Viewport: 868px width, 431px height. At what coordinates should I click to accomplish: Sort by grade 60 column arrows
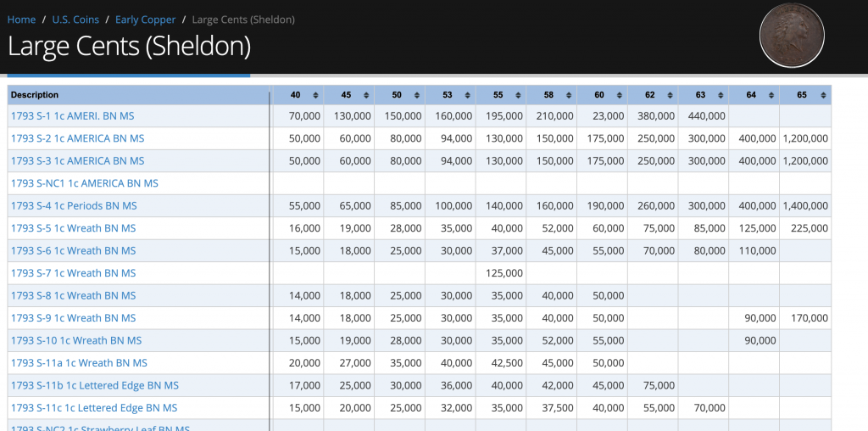[620, 95]
